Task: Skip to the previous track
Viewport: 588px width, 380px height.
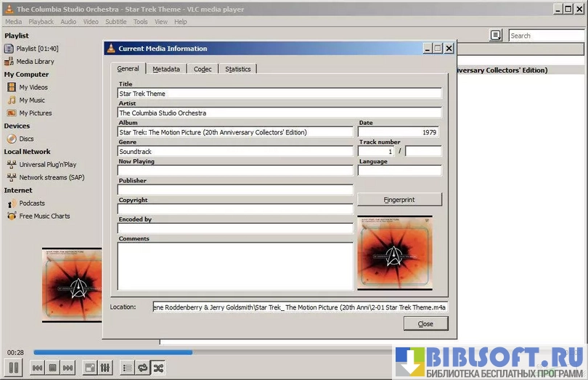Action: 37,368
